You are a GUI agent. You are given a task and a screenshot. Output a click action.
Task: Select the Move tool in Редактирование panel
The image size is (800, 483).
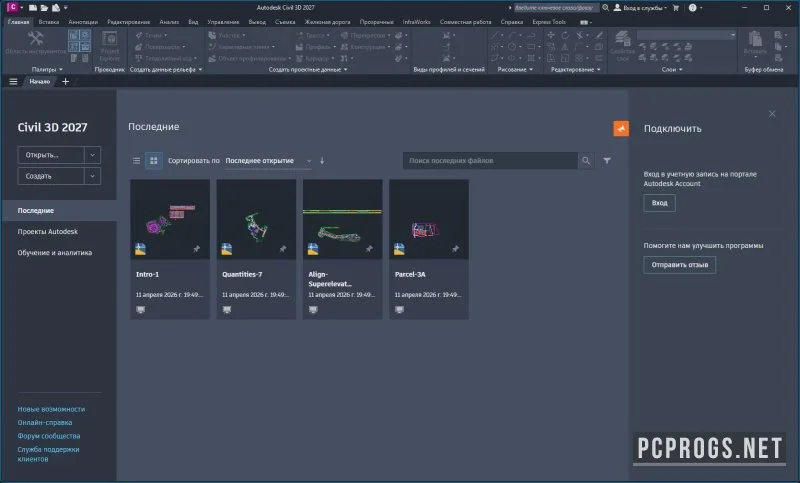tap(551, 35)
